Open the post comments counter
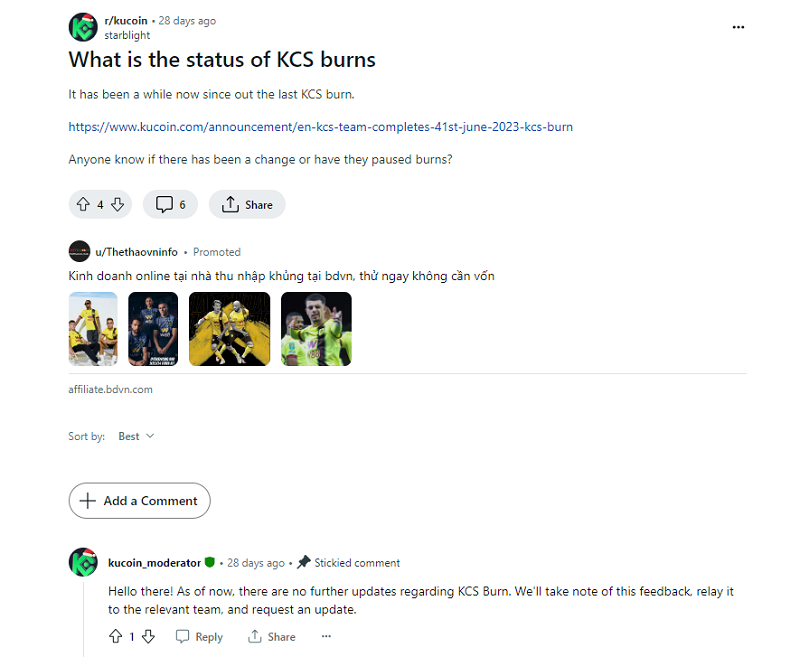800x657 pixels. [171, 205]
